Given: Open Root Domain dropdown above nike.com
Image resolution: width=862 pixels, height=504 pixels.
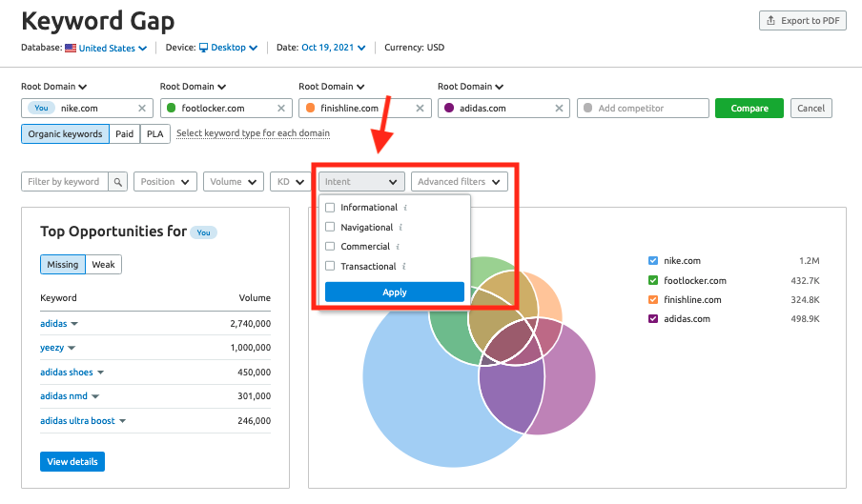Looking at the screenshot, I should tap(53, 87).
